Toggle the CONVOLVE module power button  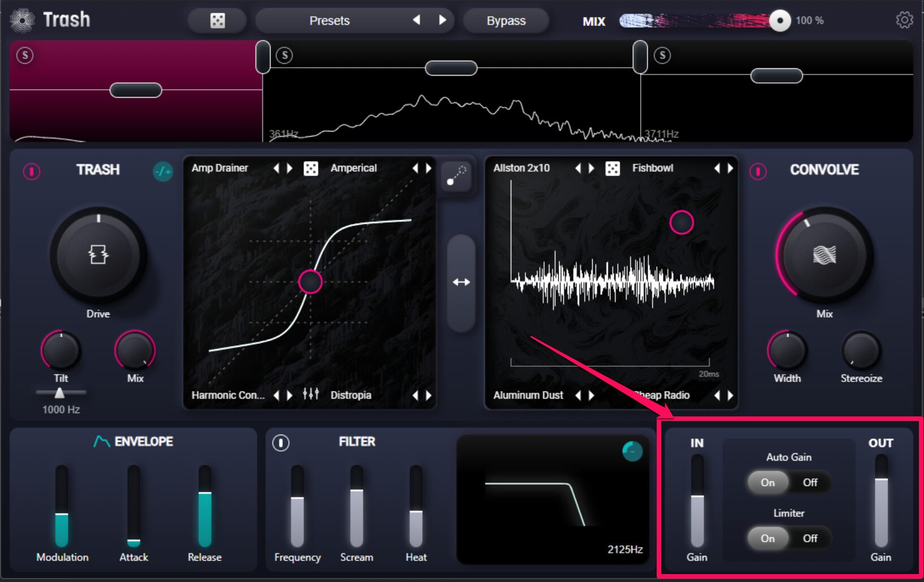click(758, 171)
